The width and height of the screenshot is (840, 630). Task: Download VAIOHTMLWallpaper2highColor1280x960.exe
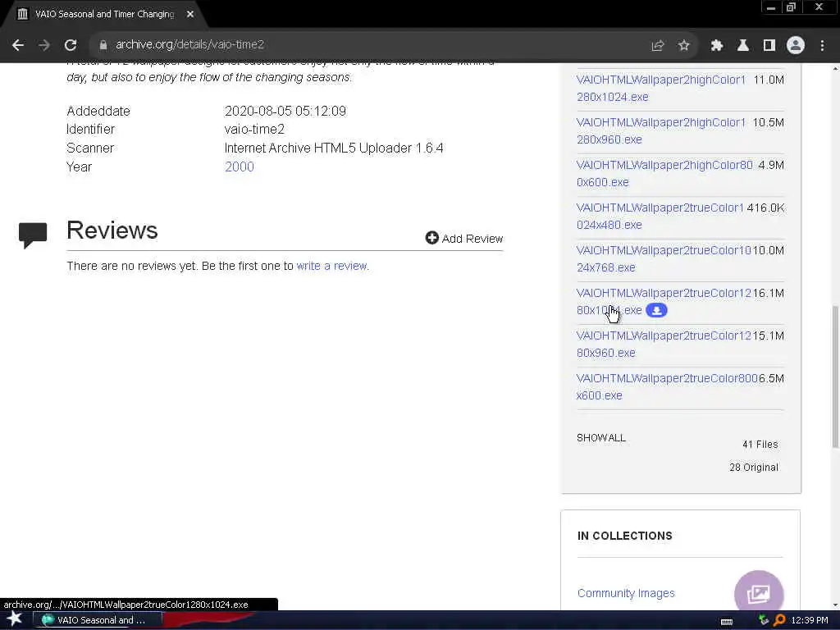pyautogui.click(x=660, y=130)
